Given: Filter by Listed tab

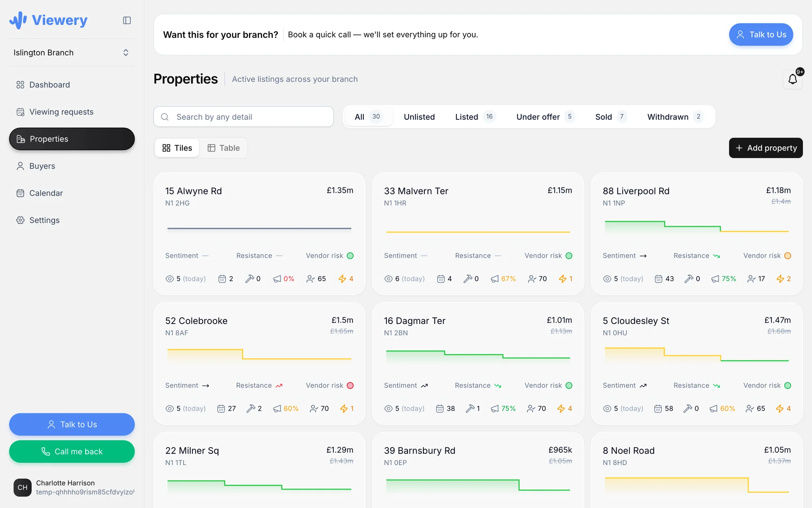Looking at the screenshot, I should [x=475, y=117].
